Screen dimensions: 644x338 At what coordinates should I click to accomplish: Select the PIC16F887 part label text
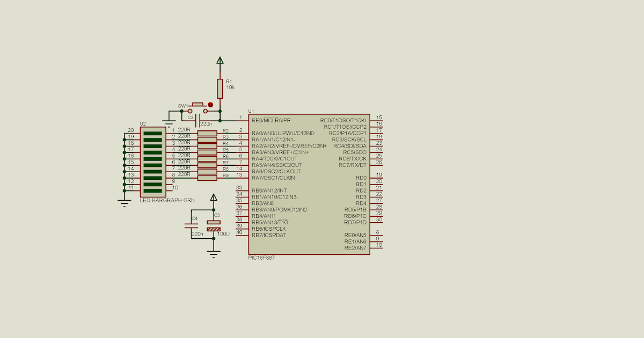coord(261,258)
